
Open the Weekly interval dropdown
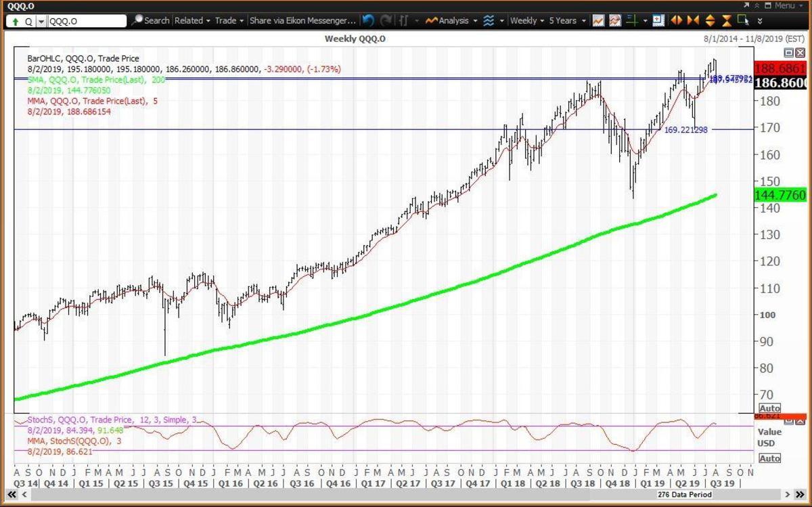527,20
